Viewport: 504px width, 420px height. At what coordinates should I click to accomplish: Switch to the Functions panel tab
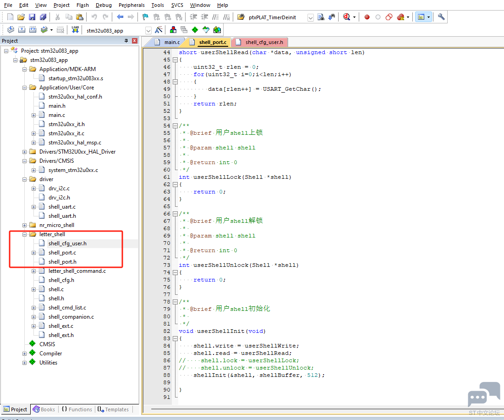(x=77, y=409)
